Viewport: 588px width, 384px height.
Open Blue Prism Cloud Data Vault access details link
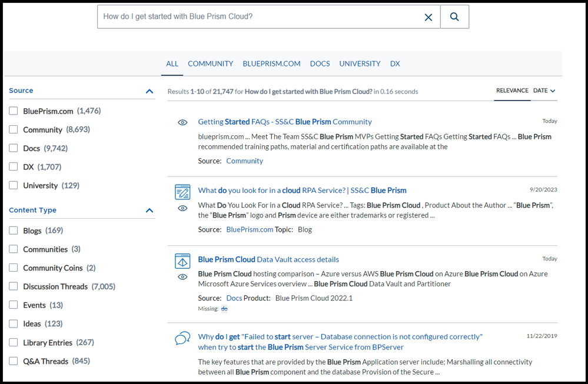pyautogui.click(x=268, y=259)
